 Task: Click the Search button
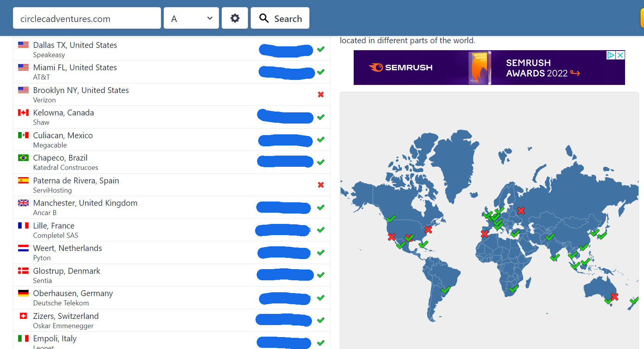[x=280, y=18]
